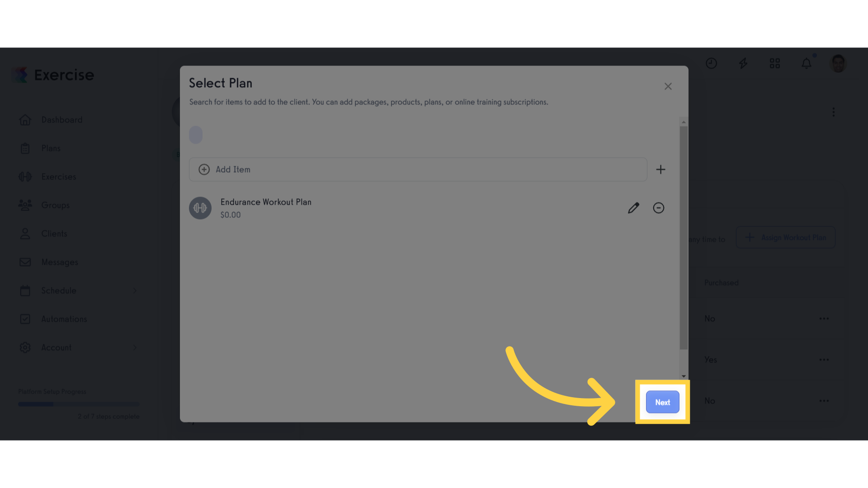Expand the Schedule submenu chevron
The image size is (868, 488).
(135, 291)
